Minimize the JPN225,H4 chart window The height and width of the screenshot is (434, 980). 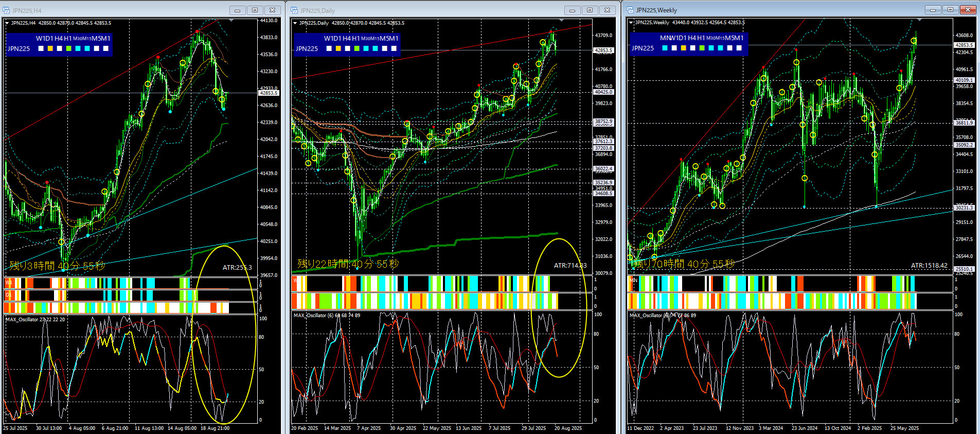pos(237,10)
